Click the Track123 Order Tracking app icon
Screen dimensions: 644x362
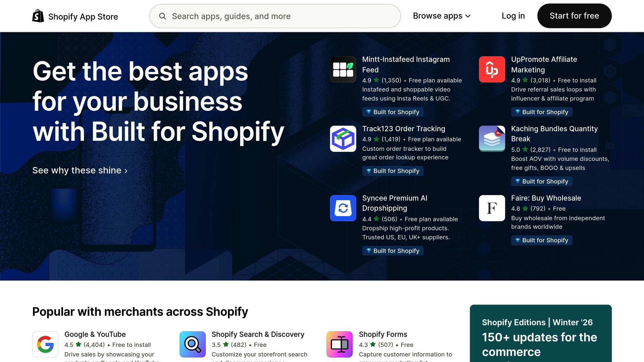[x=343, y=139]
